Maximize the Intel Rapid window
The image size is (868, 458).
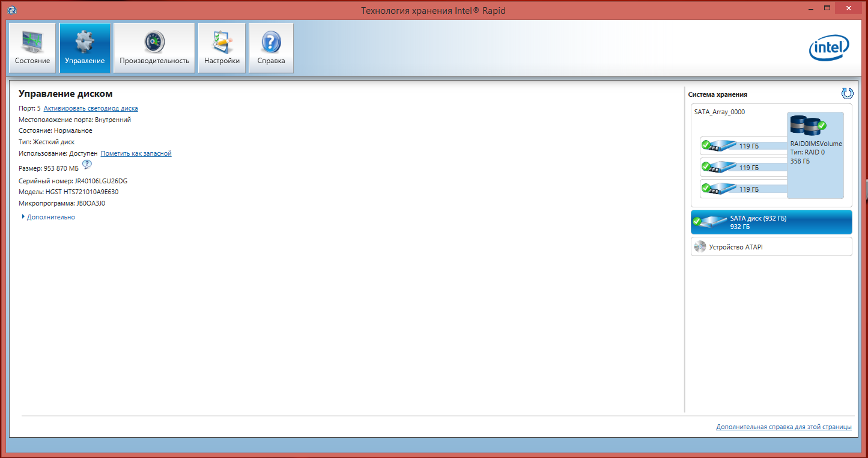(828, 8)
